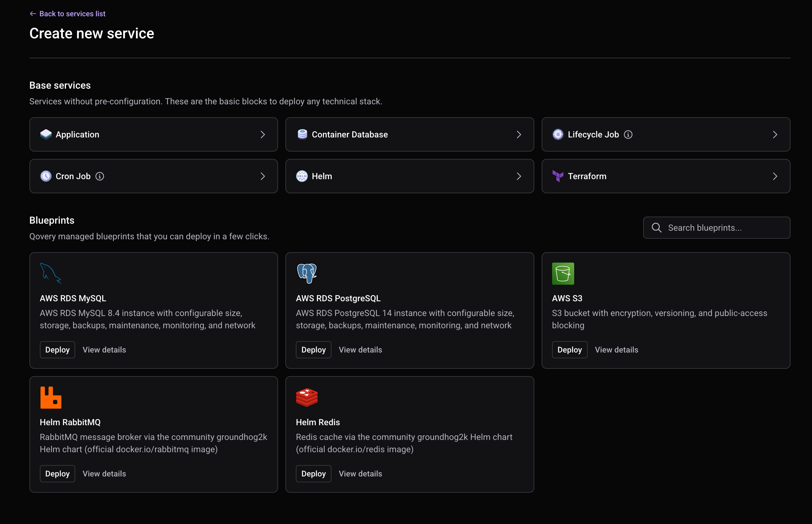Open Application via its chevron arrow
This screenshot has width=812, height=524.
(263, 135)
